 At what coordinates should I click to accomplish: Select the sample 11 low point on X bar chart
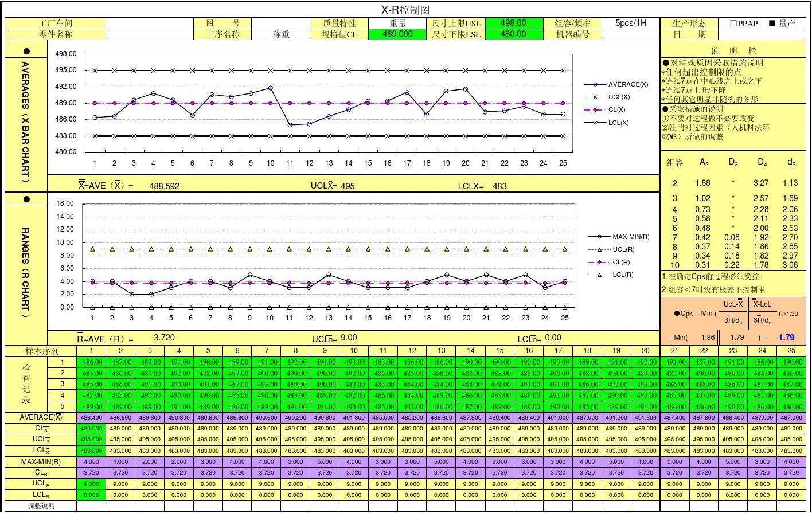pyautogui.click(x=290, y=124)
